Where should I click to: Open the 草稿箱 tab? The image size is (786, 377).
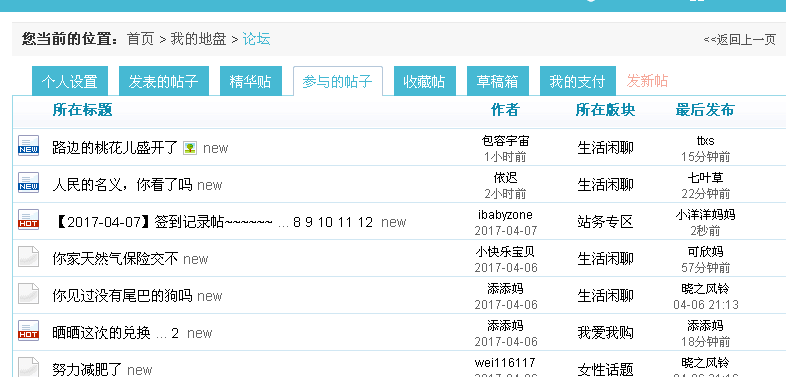[x=497, y=81]
